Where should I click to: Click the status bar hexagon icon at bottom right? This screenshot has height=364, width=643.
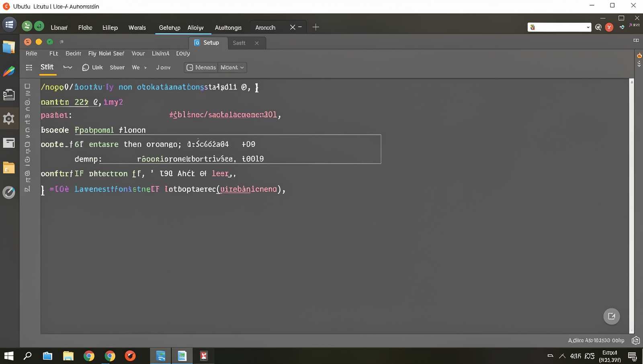pos(636,341)
